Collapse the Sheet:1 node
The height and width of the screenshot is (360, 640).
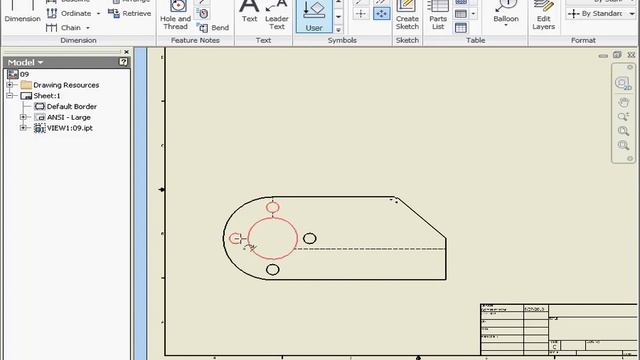(x=10, y=96)
